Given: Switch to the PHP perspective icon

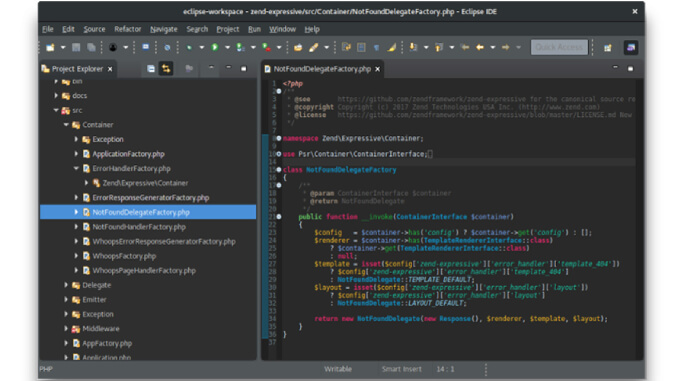Looking at the screenshot, I should 631,48.
